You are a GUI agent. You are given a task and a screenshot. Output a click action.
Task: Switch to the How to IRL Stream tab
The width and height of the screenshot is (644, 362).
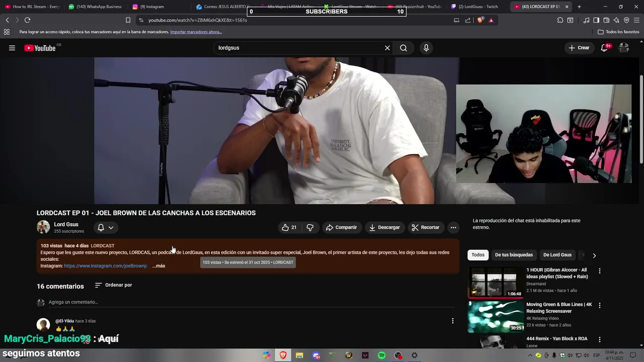[x=32, y=7]
